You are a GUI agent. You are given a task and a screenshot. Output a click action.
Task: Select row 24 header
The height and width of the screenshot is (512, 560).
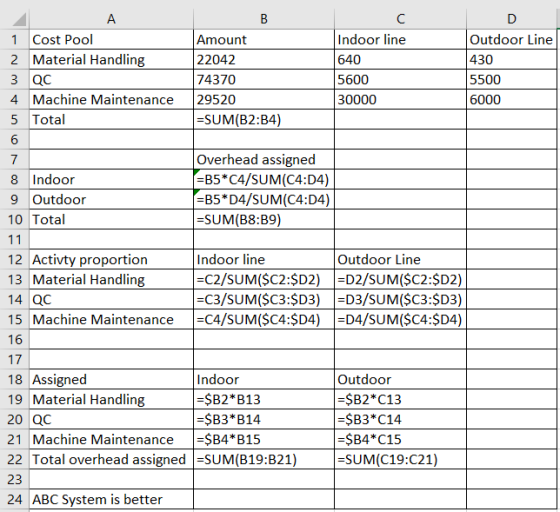pos(14,499)
